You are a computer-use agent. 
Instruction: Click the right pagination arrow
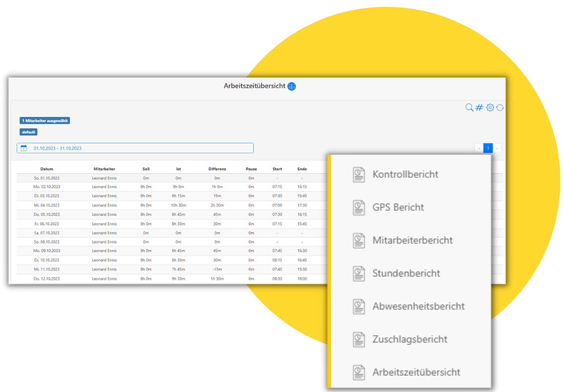[497, 147]
